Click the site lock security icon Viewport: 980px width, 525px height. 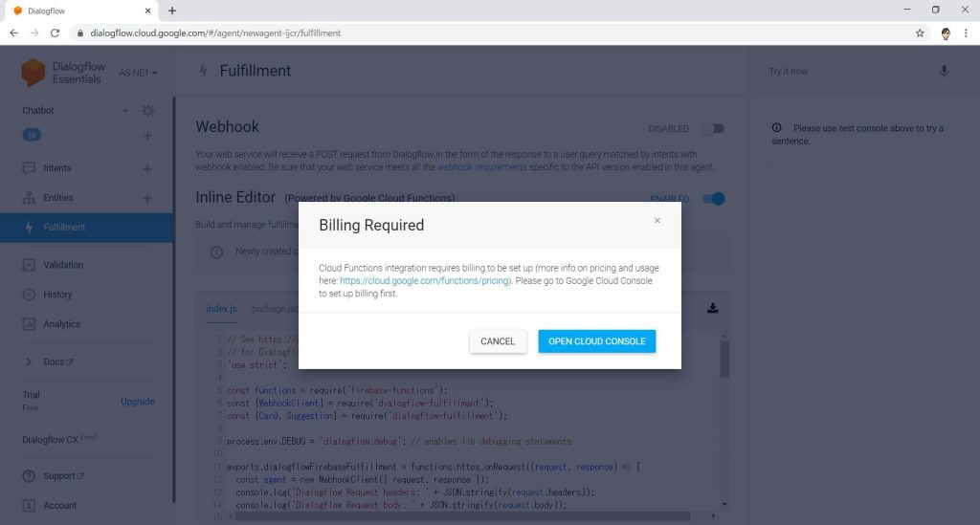pyautogui.click(x=80, y=33)
